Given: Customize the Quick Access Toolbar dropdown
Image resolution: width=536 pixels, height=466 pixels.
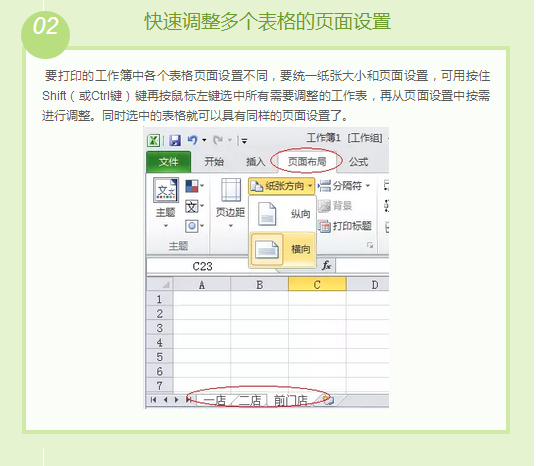Looking at the screenshot, I should [x=244, y=141].
